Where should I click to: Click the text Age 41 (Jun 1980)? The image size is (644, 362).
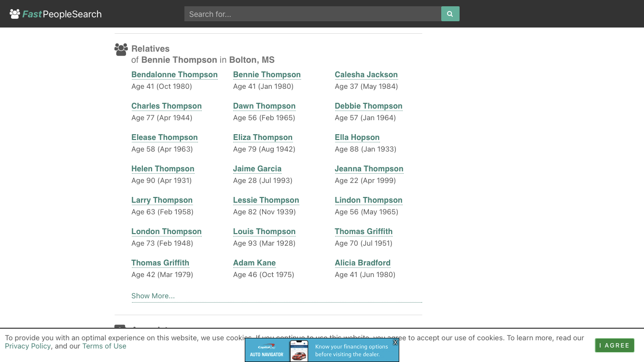point(365,275)
